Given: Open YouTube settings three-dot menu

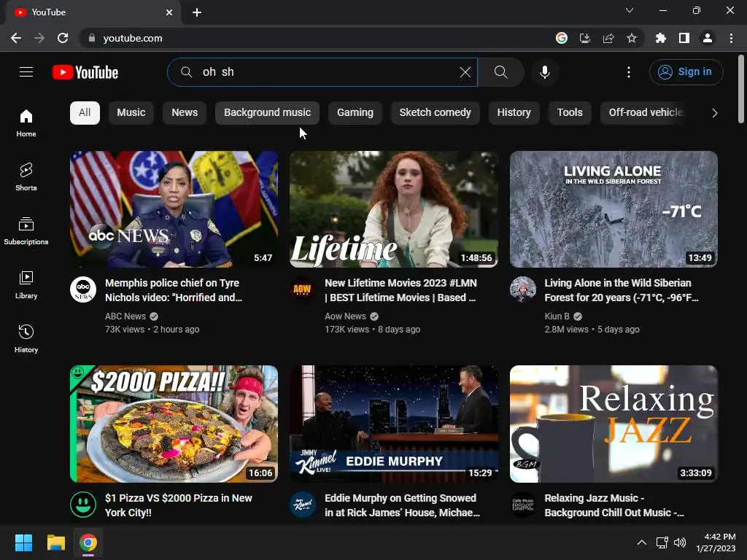Looking at the screenshot, I should coord(628,72).
